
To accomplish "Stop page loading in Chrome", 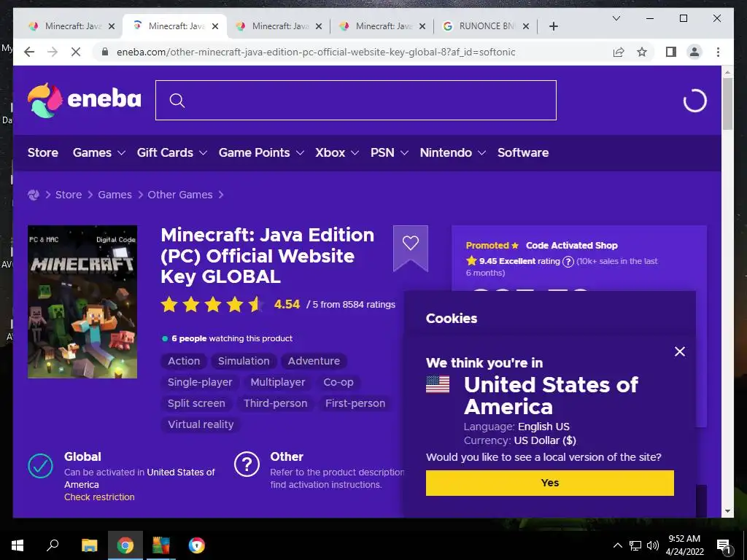I will 76,52.
